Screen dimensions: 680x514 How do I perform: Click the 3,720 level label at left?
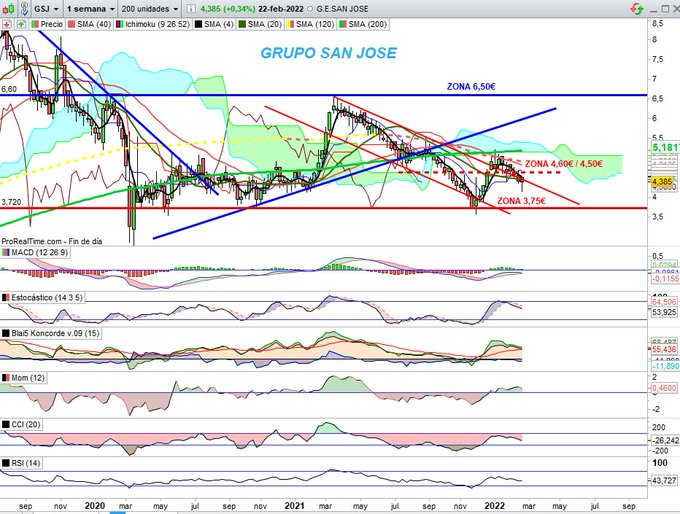pos(11,202)
